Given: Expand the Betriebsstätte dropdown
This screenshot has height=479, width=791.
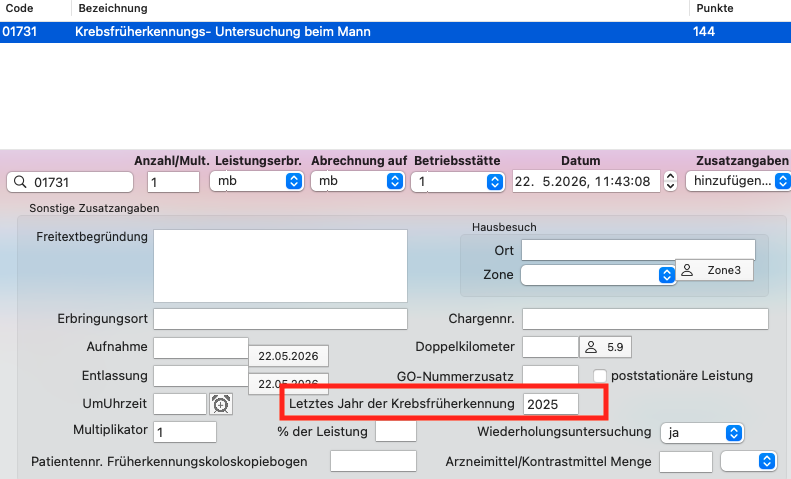Looking at the screenshot, I should (458, 182).
